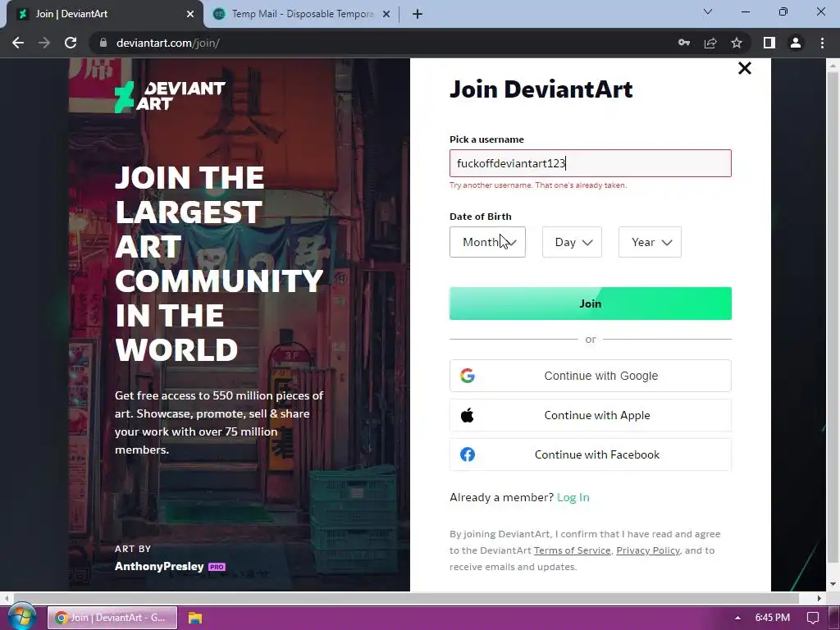Close the Temp Mail tab
This screenshot has height=630, width=840.
[x=386, y=14]
